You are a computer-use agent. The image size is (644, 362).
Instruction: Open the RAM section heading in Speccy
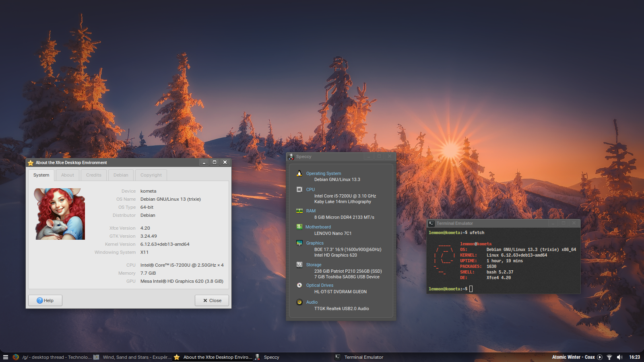click(311, 211)
